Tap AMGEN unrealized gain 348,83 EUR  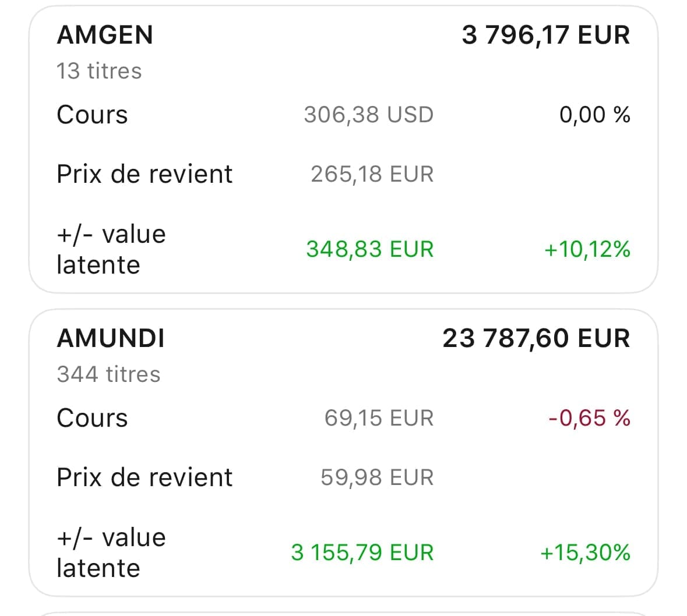[x=370, y=249]
